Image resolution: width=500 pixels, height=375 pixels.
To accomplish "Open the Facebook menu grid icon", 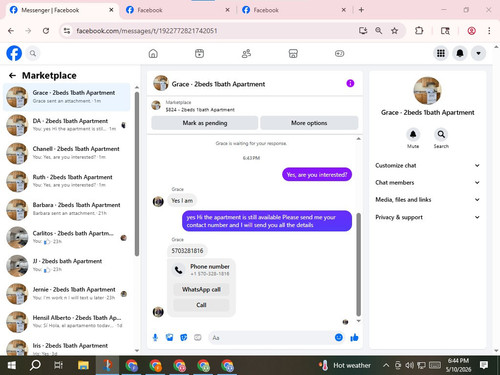I will [441, 53].
